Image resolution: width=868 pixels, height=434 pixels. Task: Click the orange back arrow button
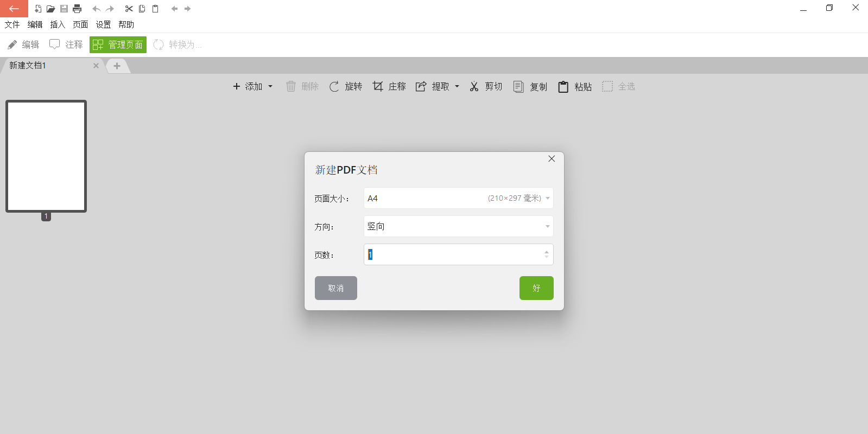point(14,9)
